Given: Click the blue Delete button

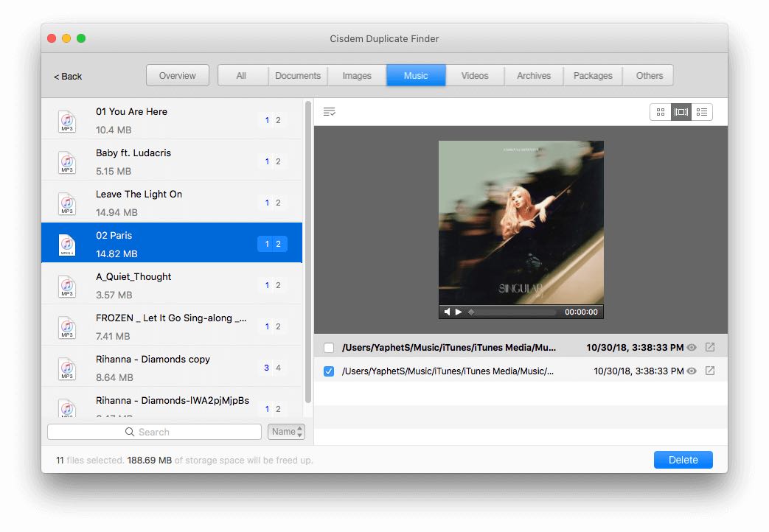Looking at the screenshot, I should (683, 460).
